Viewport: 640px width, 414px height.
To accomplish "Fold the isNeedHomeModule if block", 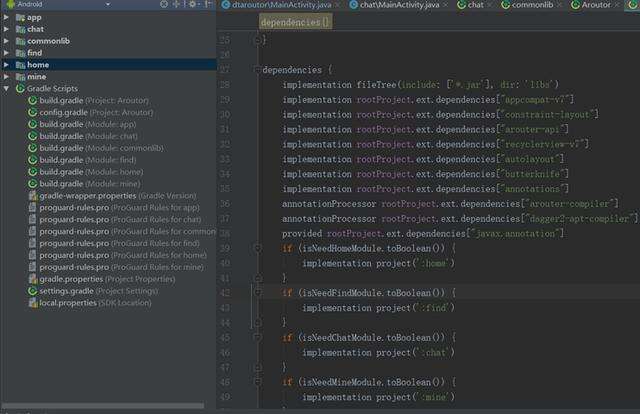I will pos(256,247).
